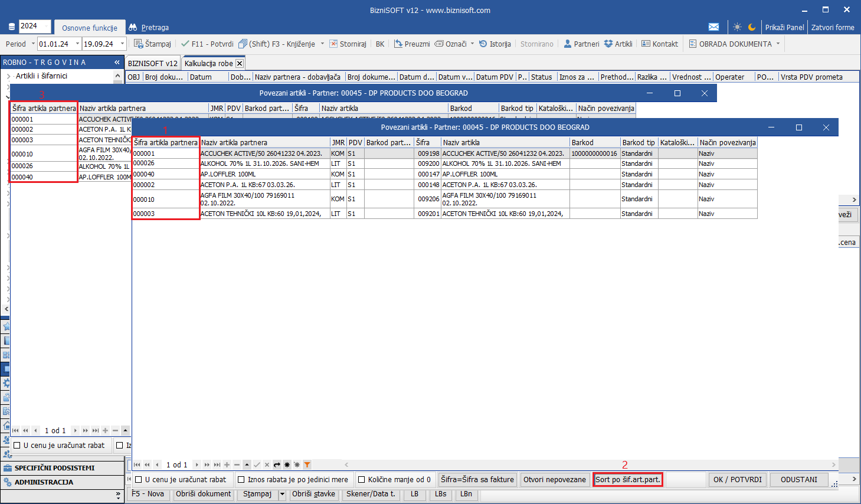
Task: Open Partneri from the toolbar
Action: point(581,44)
